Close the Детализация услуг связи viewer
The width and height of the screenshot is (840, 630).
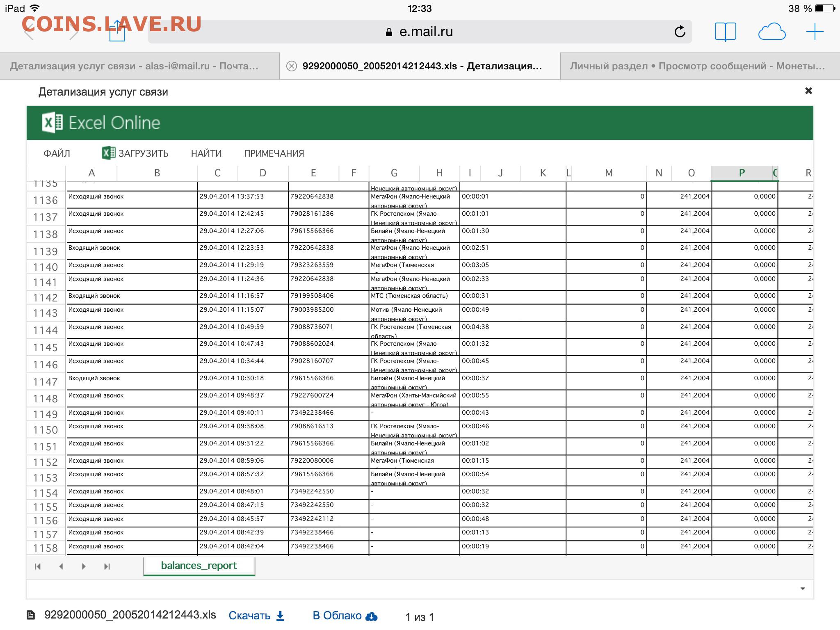[x=808, y=91]
